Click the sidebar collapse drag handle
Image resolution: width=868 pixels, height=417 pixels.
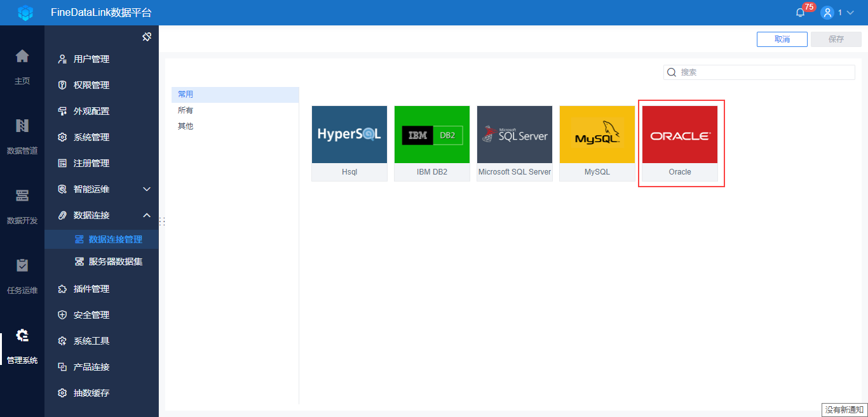click(162, 222)
